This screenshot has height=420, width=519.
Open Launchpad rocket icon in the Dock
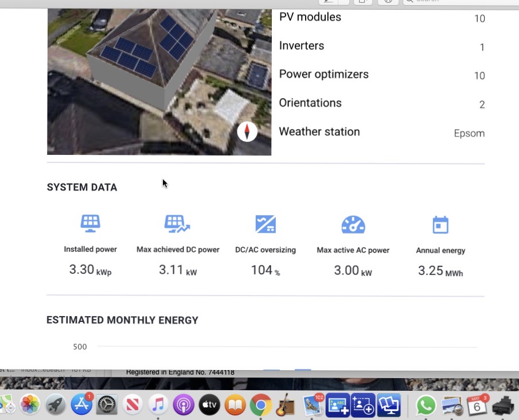tap(55, 405)
